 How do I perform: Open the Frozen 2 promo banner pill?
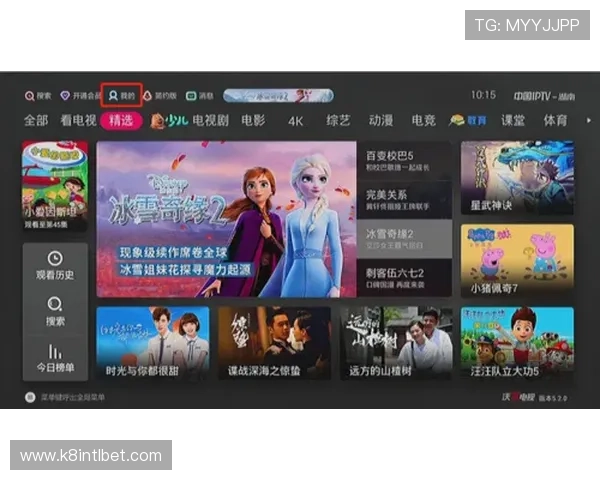coord(278,96)
